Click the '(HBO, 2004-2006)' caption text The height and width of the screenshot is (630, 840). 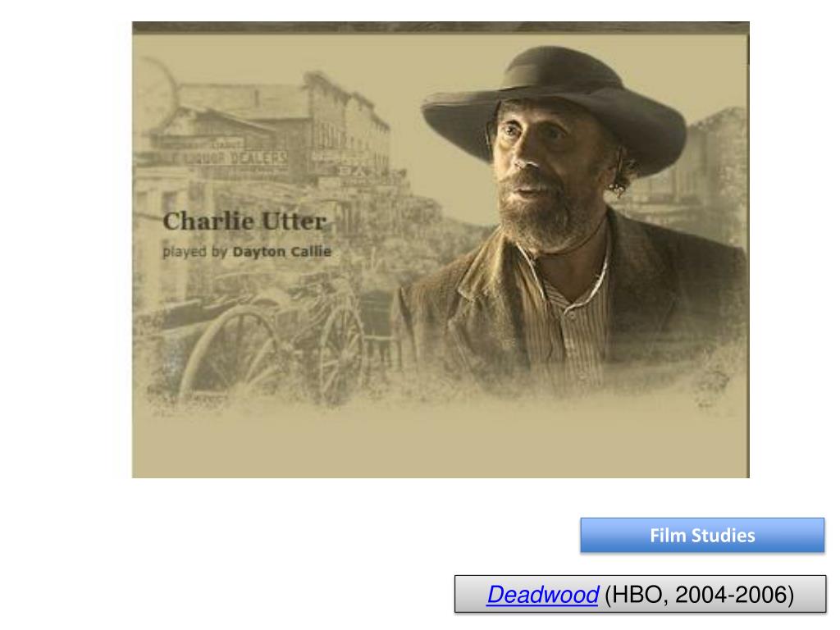click(x=699, y=595)
